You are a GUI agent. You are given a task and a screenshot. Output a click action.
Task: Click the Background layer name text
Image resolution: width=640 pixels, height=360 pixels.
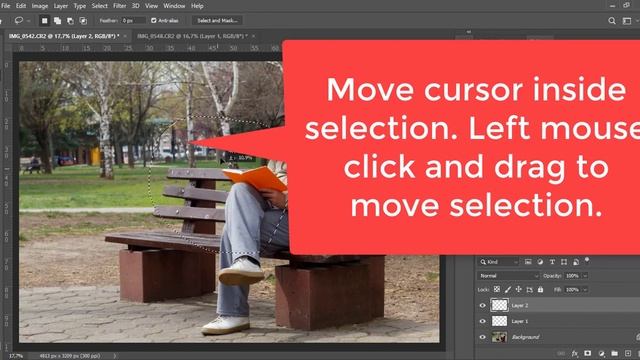(x=526, y=337)
